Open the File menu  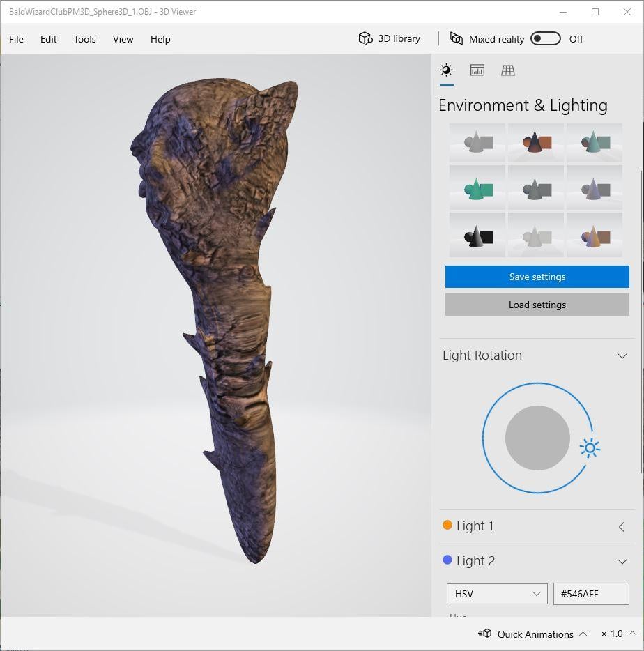[x=16, y=39]
